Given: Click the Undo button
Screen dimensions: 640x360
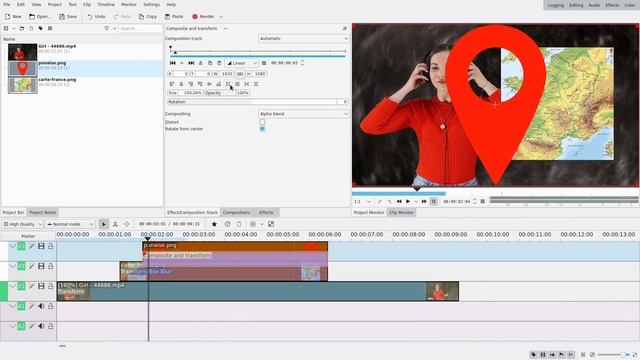Looking at the screenshot, I should click(x=96, y=17).
